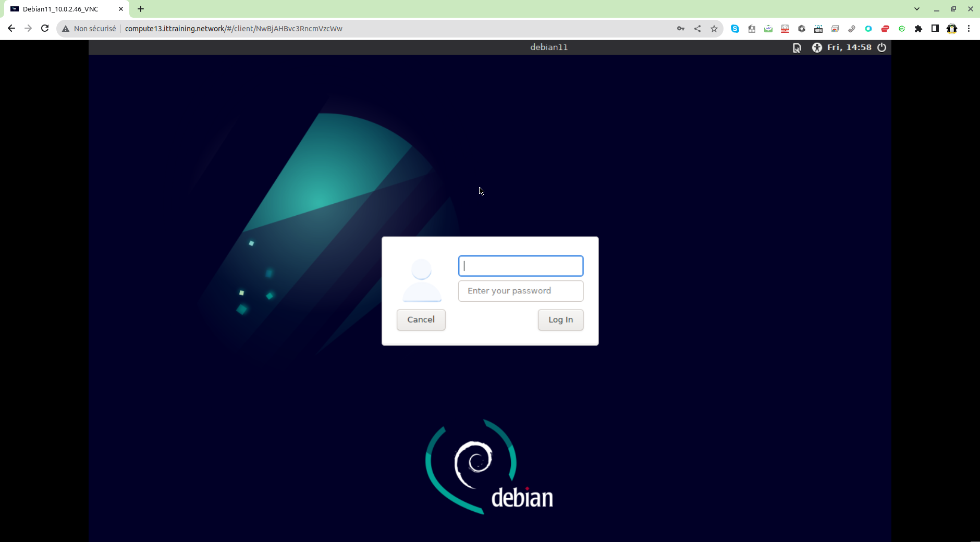Focus the username input field

[521, 266]
